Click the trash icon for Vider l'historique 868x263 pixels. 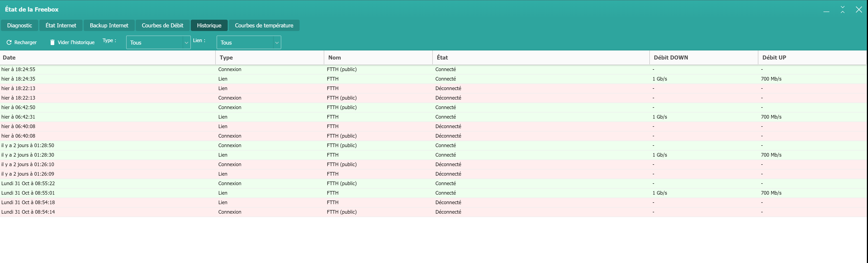pos(52,42)
